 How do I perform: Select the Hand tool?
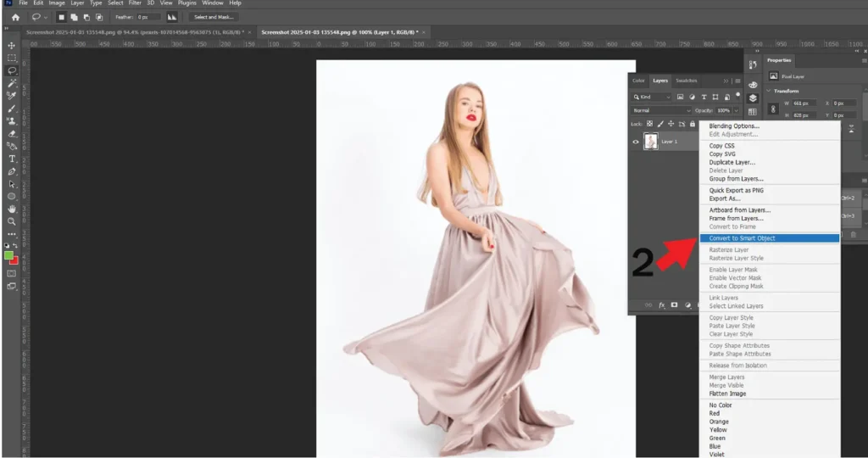(x=12, y=209)
